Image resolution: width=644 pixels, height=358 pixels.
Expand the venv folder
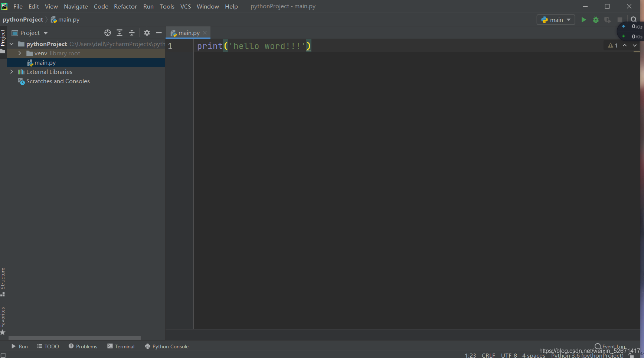(20, 53)
